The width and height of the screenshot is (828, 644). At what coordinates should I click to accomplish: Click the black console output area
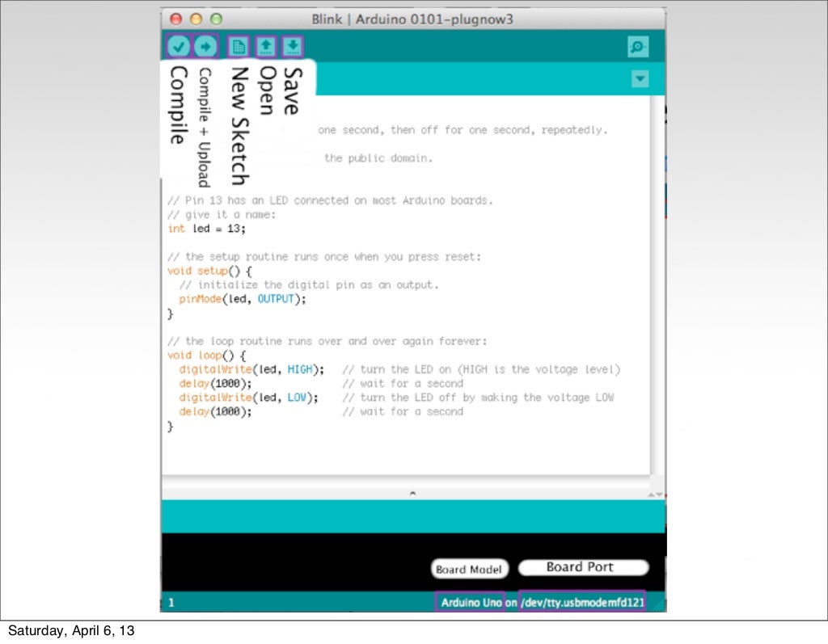[x=413, y=562]
